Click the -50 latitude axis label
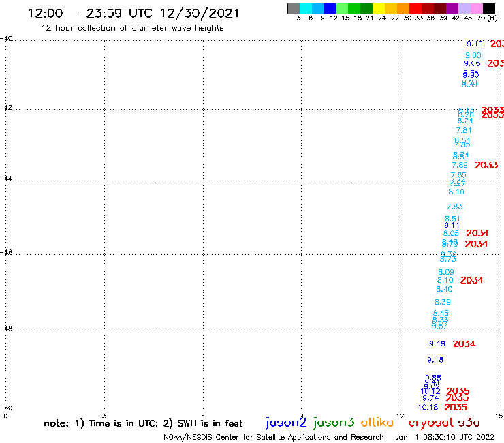 6,408
